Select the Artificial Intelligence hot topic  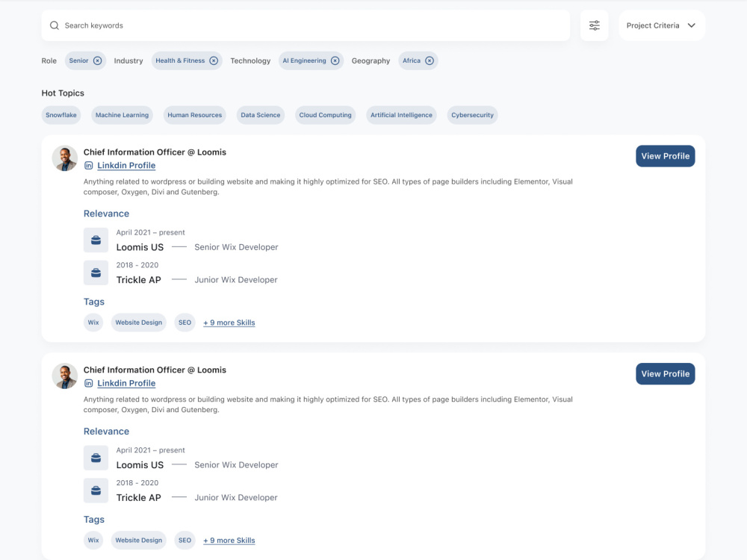401,115
